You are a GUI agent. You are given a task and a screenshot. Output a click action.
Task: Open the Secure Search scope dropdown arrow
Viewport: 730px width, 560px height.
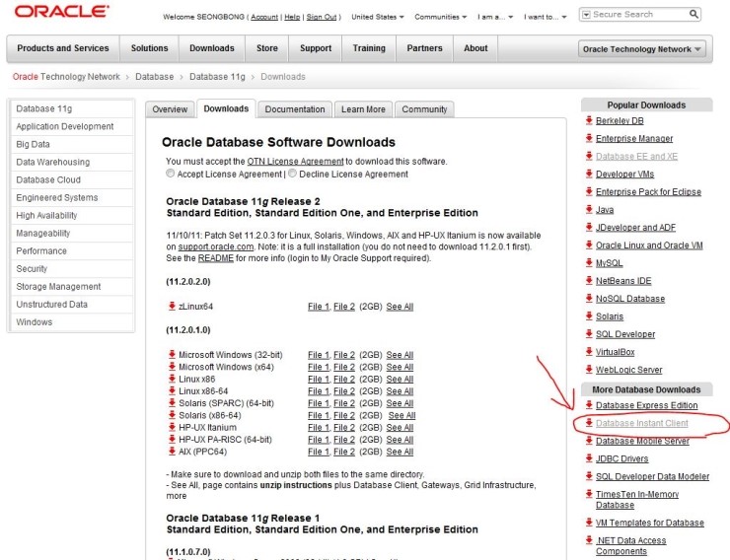coord(586,15)
